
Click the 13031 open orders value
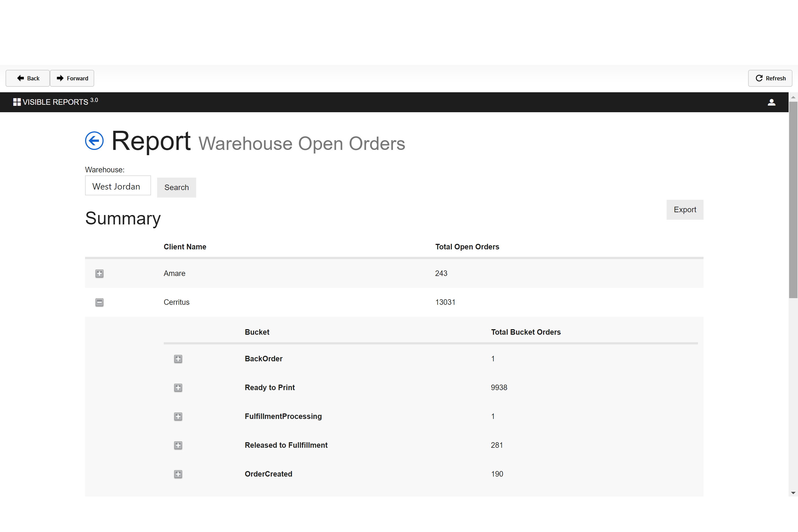[445, 302]
